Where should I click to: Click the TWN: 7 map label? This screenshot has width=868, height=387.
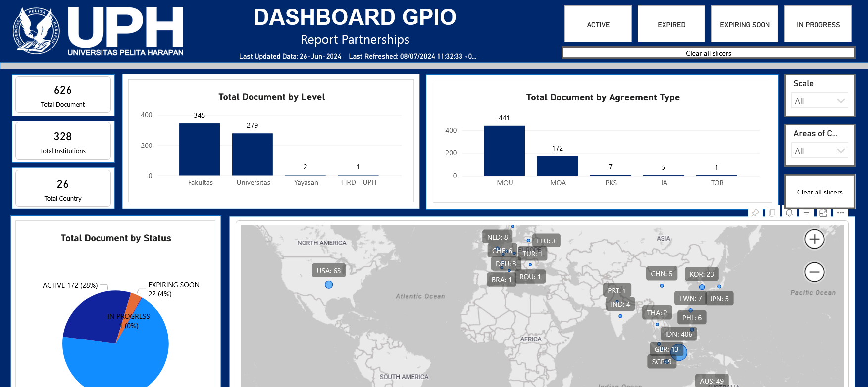690,298
